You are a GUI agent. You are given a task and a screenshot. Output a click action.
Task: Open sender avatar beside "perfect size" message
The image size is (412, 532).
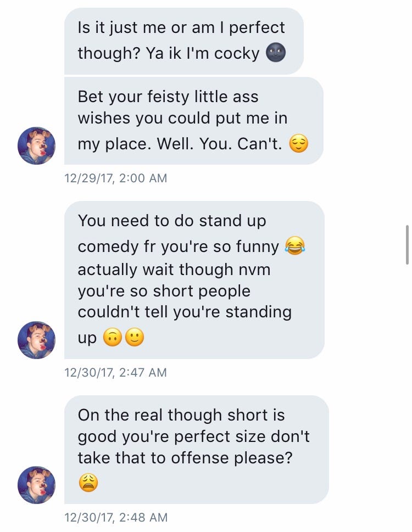(x=37, y=485)
